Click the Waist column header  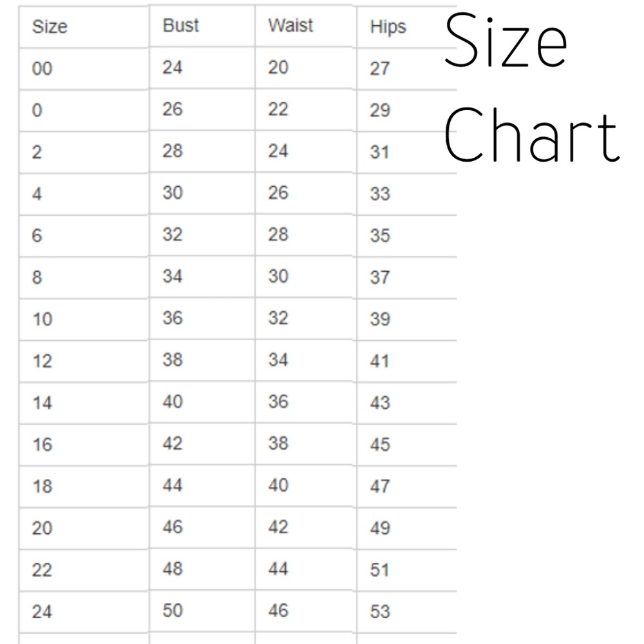click(290, 26)
